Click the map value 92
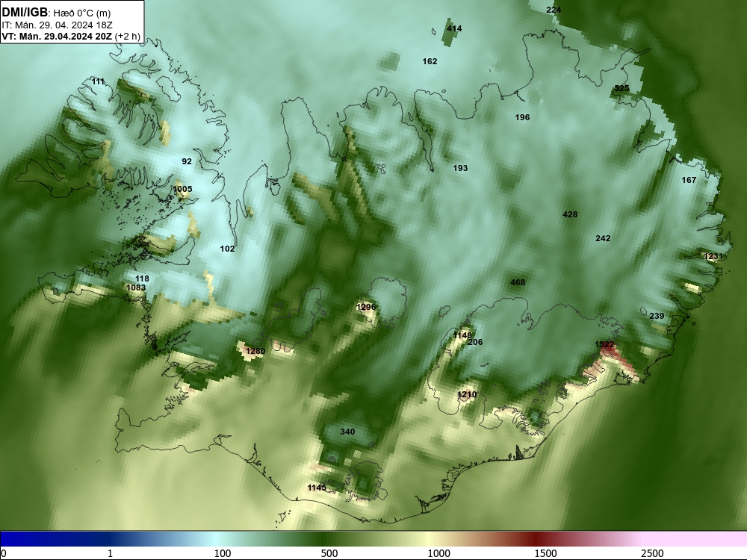The height and width of the screenshot is (560, 747). pyautogui.click(x=187, y=161)
